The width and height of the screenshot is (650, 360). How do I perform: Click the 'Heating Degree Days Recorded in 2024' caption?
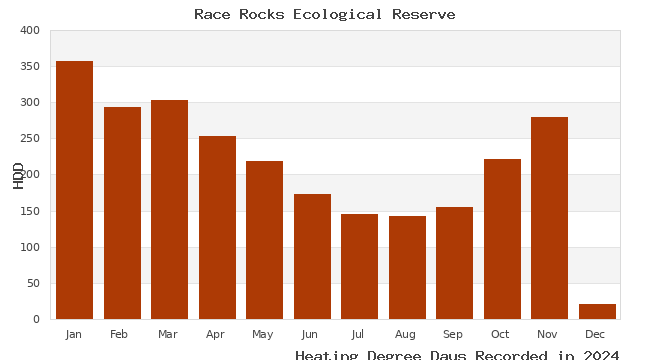[457, 355]
